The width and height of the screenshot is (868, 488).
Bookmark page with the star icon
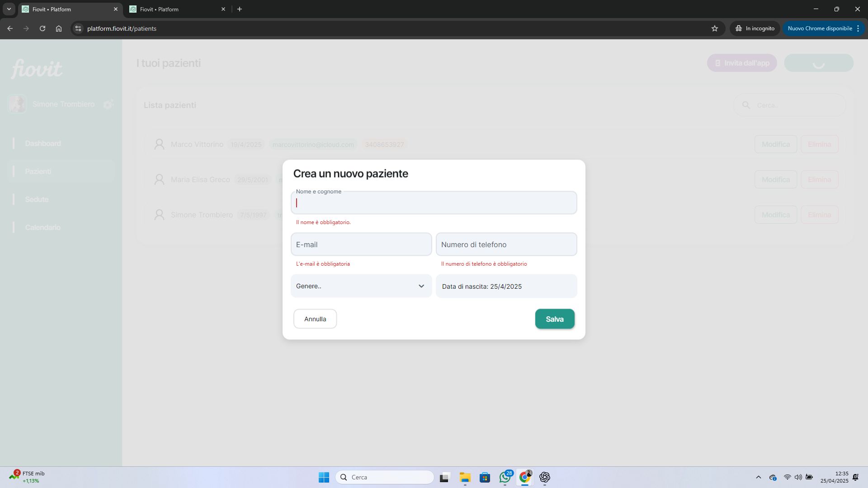point(715,28)
